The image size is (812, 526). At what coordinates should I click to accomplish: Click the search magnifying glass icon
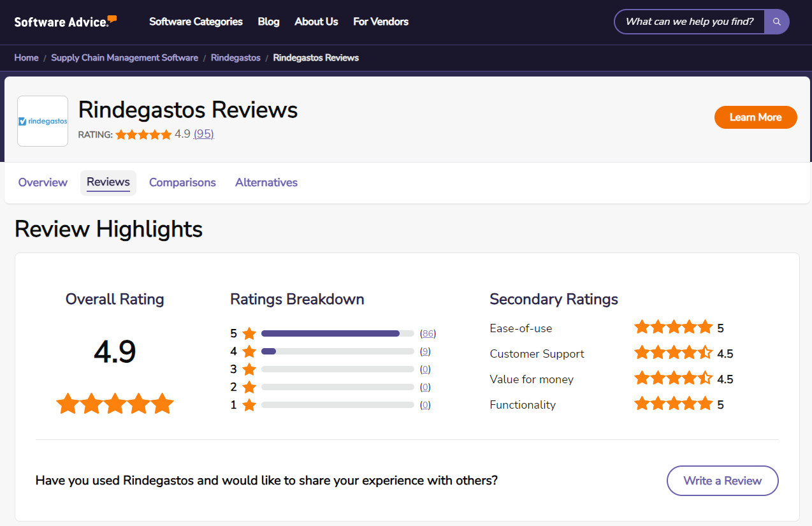pos(776,21)
